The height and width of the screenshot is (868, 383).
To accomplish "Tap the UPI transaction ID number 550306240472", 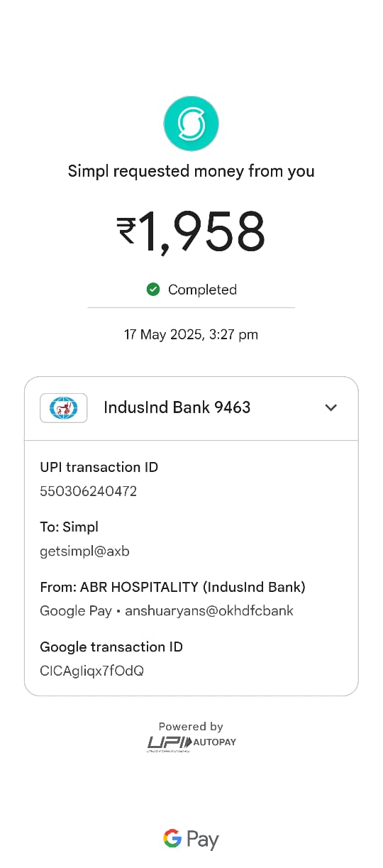I will (89, 491).
